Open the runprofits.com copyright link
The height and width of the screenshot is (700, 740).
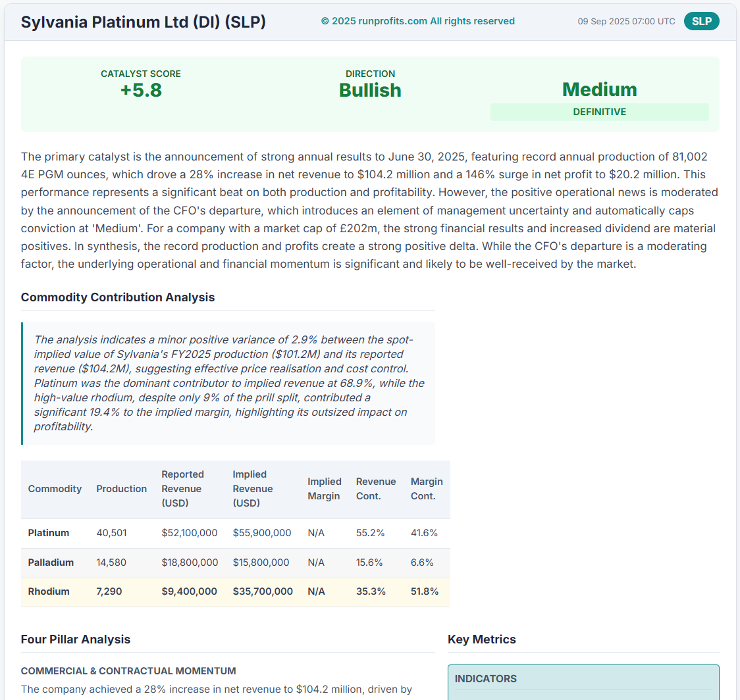(x=417, y=21)
